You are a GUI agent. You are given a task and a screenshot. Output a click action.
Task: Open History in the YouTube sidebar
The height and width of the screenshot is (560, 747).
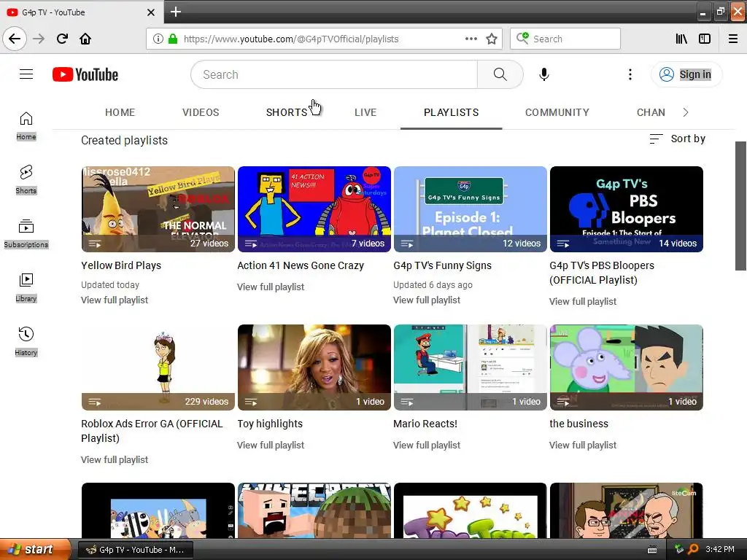pos(26,341)
